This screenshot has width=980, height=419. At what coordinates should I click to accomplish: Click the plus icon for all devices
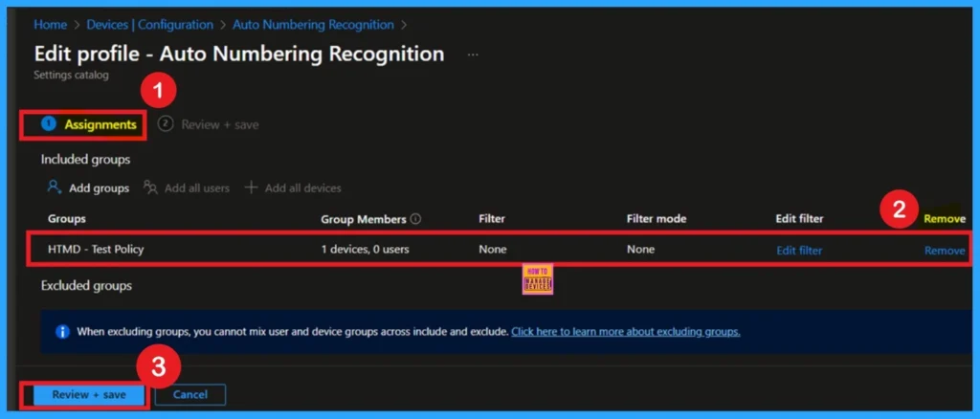[251, 187]
